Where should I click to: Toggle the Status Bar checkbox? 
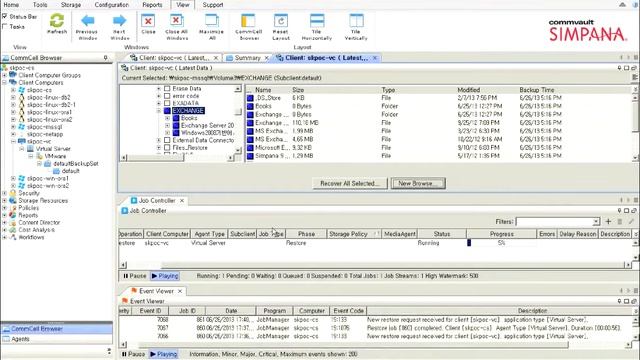click(x=5, y=16)
